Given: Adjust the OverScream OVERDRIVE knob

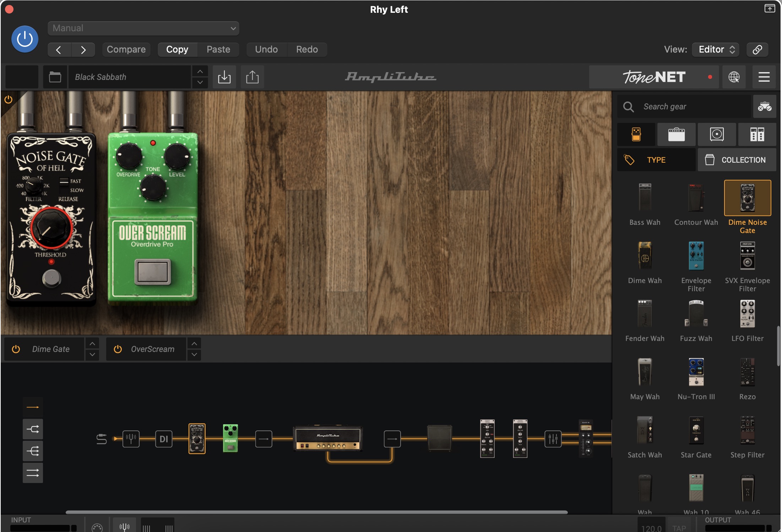Looking at the screenshot, I should click(129, 156).
